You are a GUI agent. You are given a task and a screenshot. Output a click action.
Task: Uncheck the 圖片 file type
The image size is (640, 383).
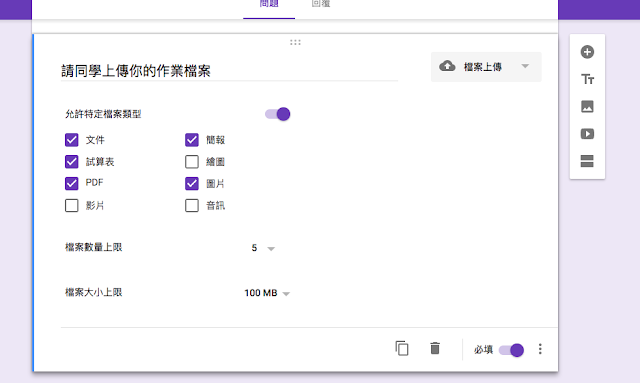(x=192, y=183)
